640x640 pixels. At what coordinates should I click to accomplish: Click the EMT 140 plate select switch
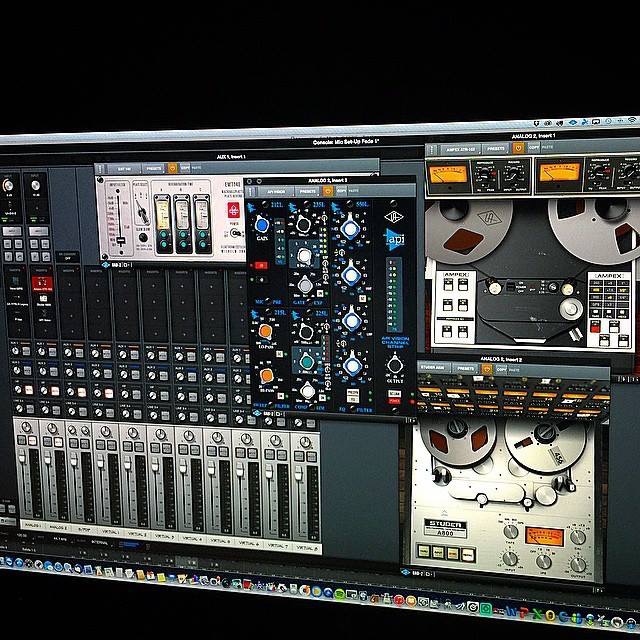[x=142, y=211]
